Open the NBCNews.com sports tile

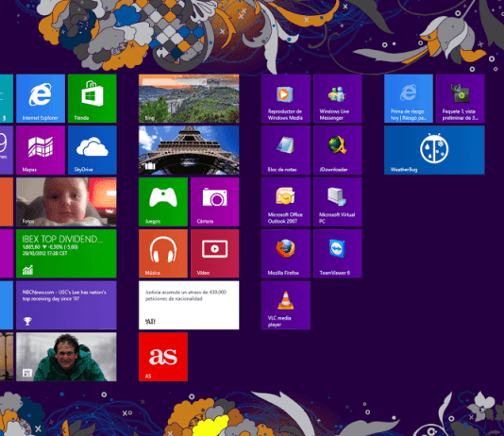[x=66, y=305]
